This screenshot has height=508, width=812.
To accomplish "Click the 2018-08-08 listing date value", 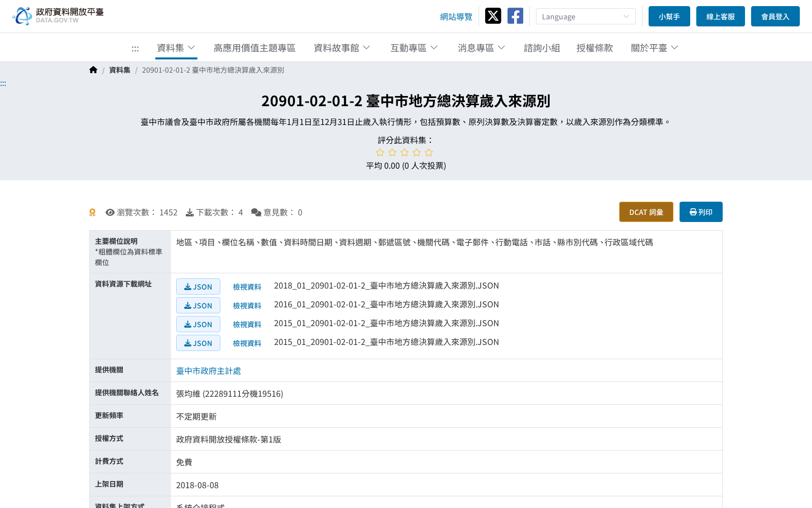I will coord(197,485).
